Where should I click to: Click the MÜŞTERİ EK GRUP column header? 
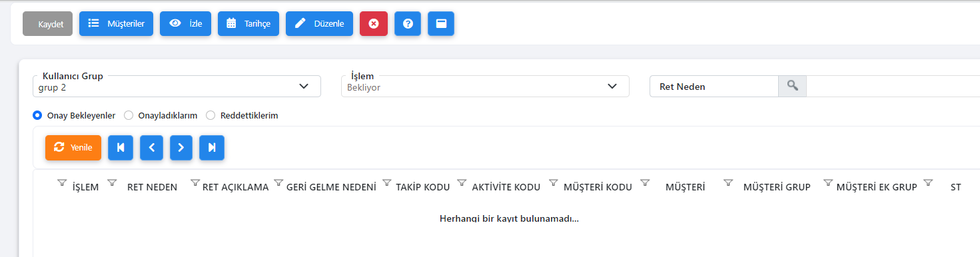[x=877, y=187]
